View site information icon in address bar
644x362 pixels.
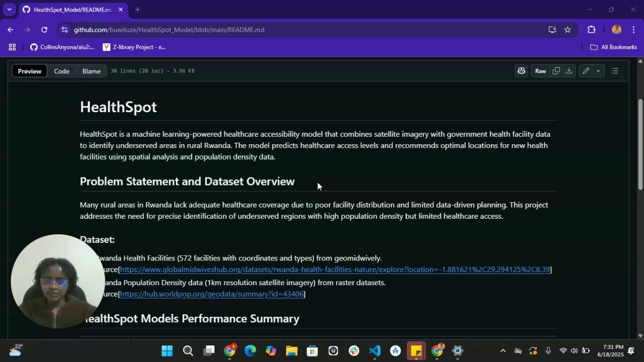click(64, 30)
